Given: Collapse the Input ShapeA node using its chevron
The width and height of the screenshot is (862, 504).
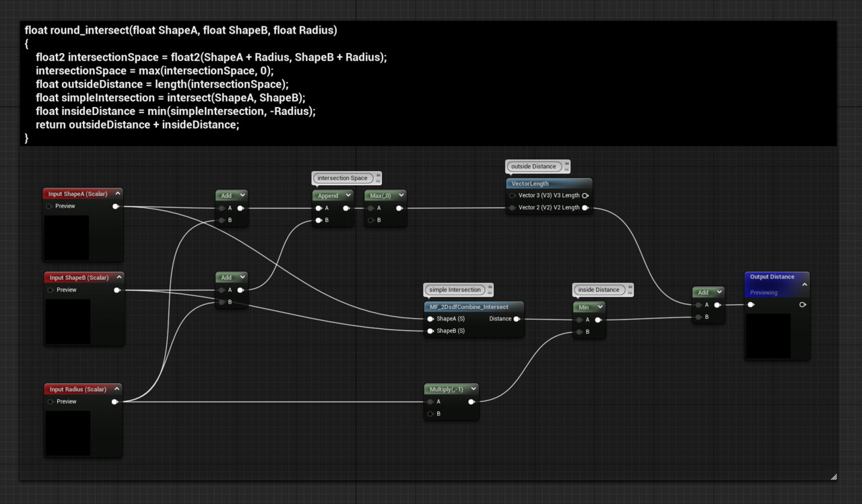Looking at the screenshot, I should (118, 193).
